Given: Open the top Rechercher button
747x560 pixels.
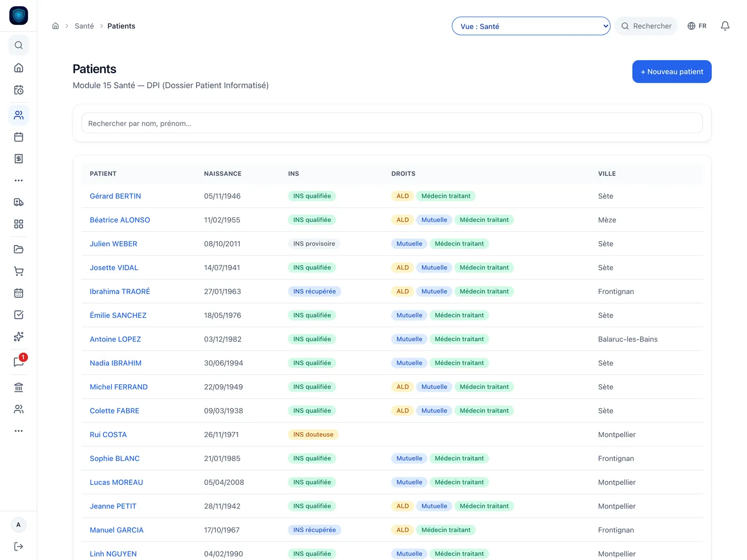Looking at the screenshot, I should (646, 26).
